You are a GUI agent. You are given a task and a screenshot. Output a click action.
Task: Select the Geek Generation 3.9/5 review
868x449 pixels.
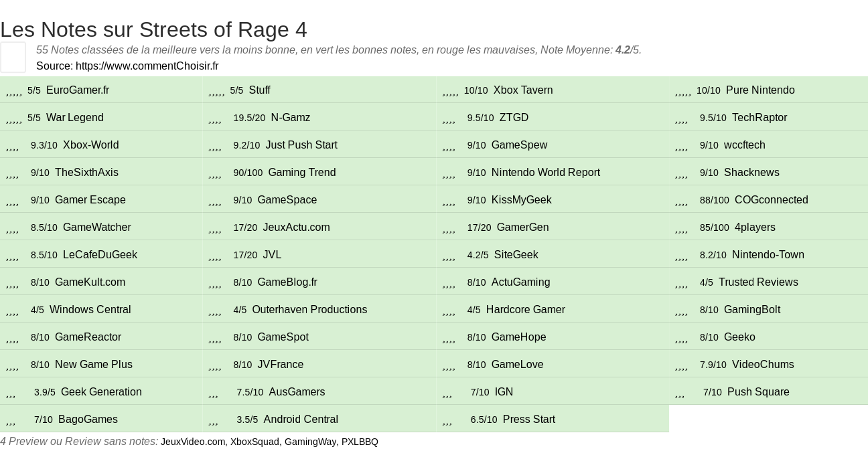100,391
